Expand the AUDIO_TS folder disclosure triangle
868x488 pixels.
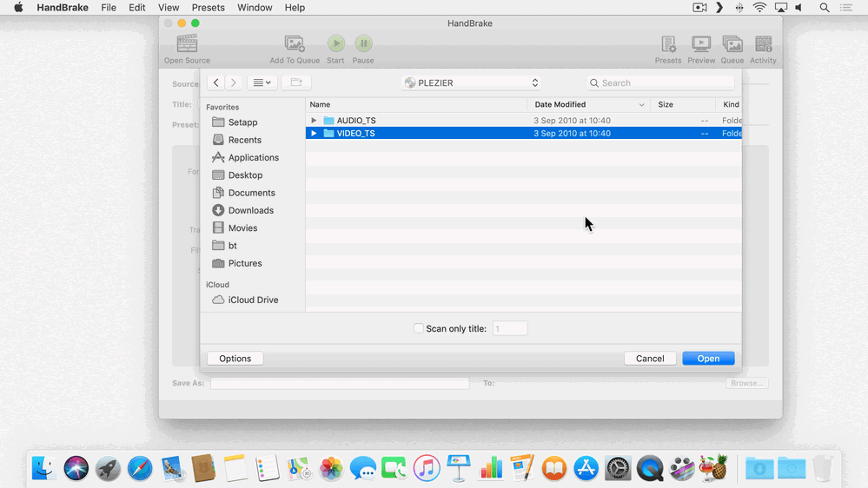(314, 120)
